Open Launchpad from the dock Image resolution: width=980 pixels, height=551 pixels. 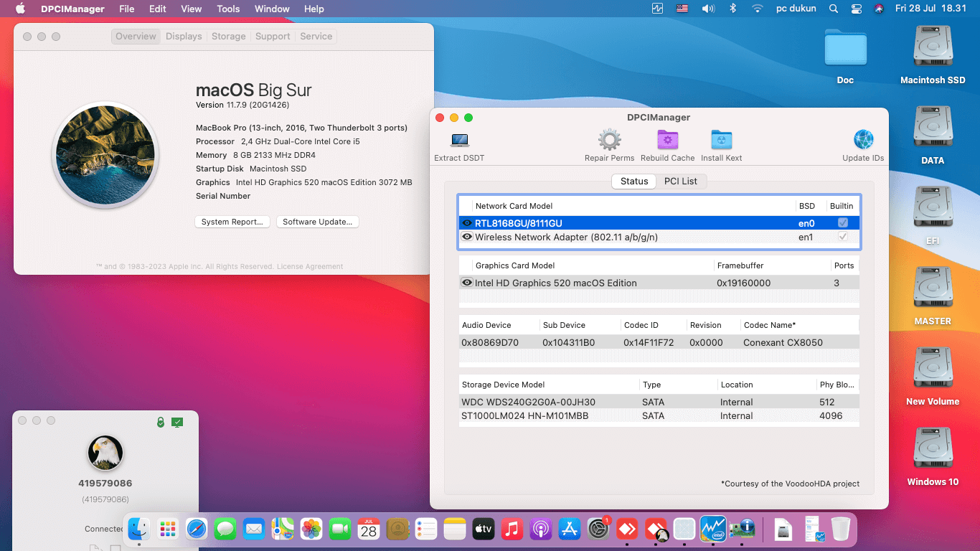(168, 529)
